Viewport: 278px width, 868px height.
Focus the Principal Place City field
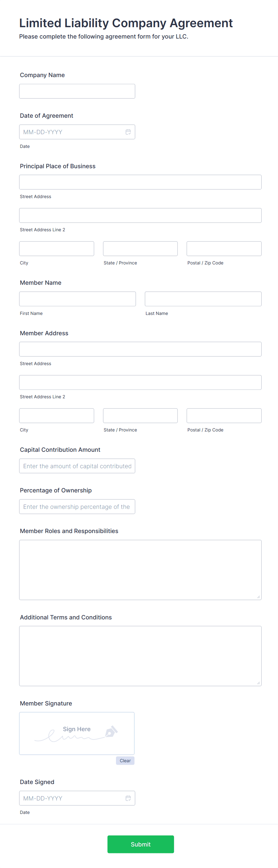56,249
